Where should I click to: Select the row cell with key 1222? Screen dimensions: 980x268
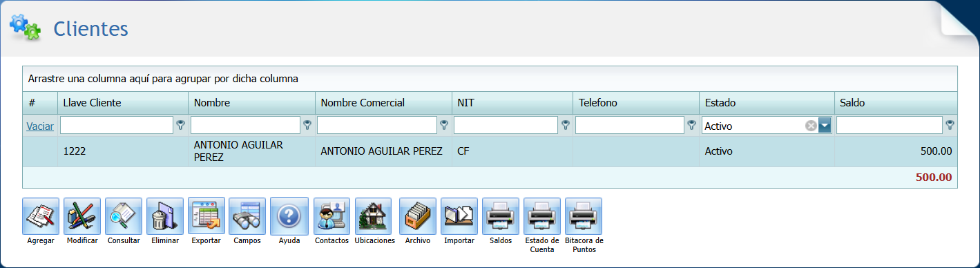click(122, 151)
